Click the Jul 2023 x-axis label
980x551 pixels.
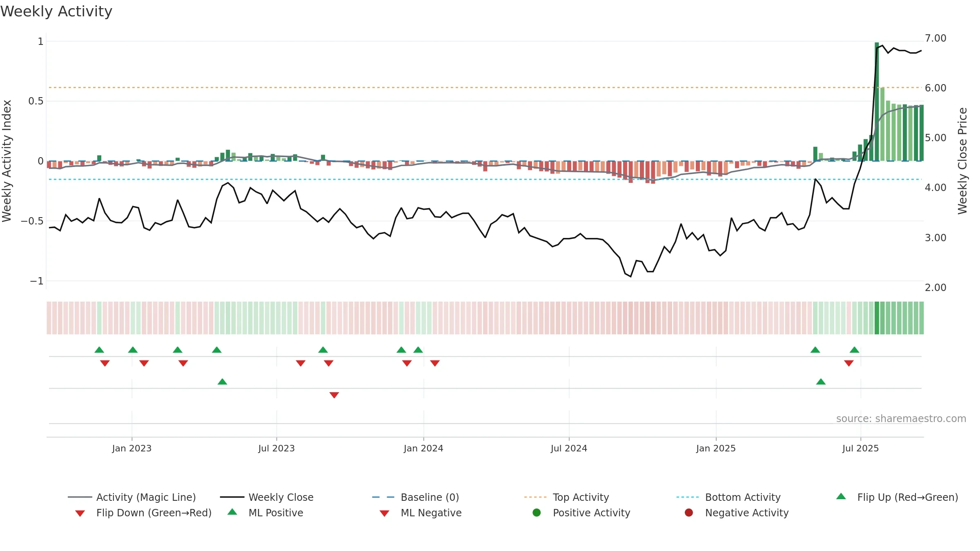point(276,448)
